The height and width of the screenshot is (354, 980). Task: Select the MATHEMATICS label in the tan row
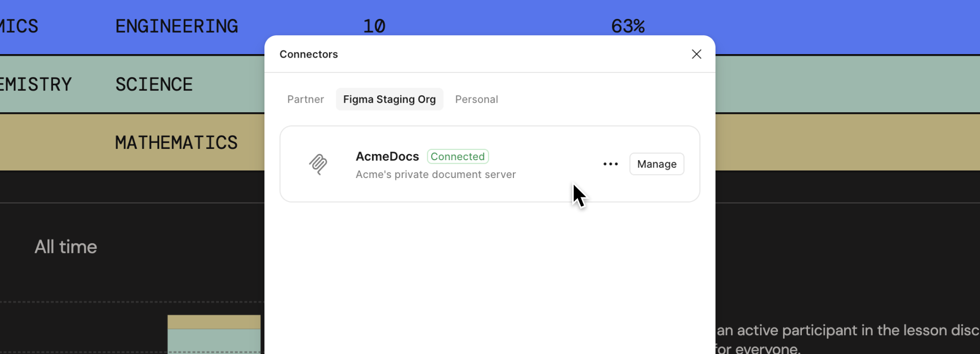pyautogui.click(x=176, y=143)
